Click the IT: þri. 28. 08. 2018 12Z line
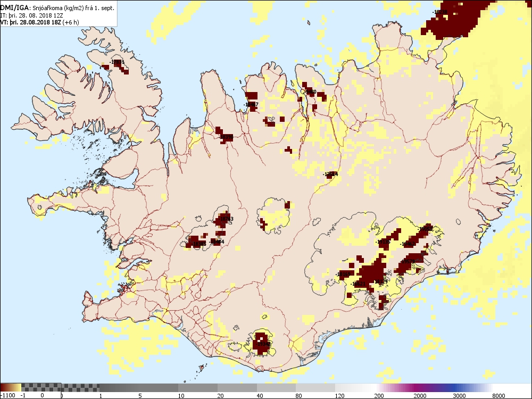This screenshot has height=399, width=532. click(31, 15)
